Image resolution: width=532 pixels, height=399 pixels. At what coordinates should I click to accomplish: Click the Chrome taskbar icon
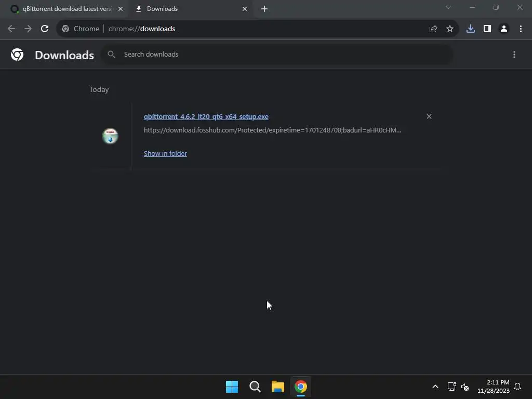click(301, 387)
